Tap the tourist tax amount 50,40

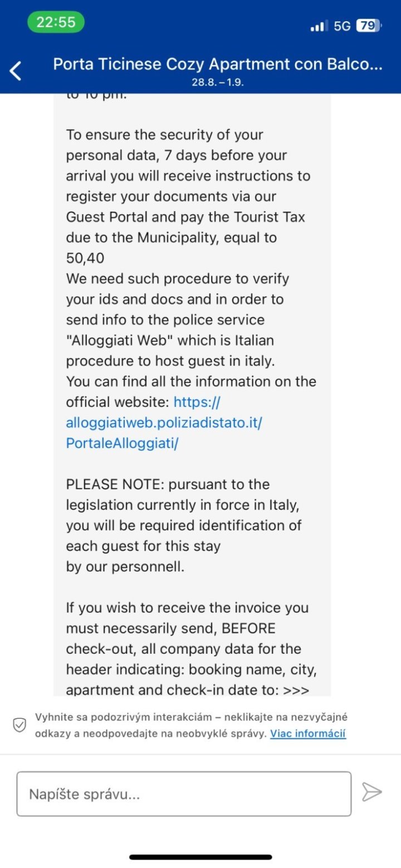click(85, 258)
